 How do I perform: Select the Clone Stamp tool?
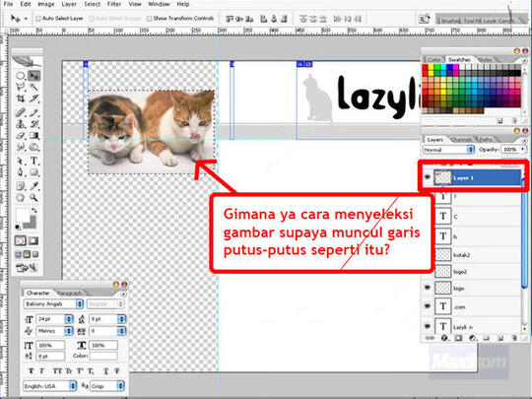(21, 124)
